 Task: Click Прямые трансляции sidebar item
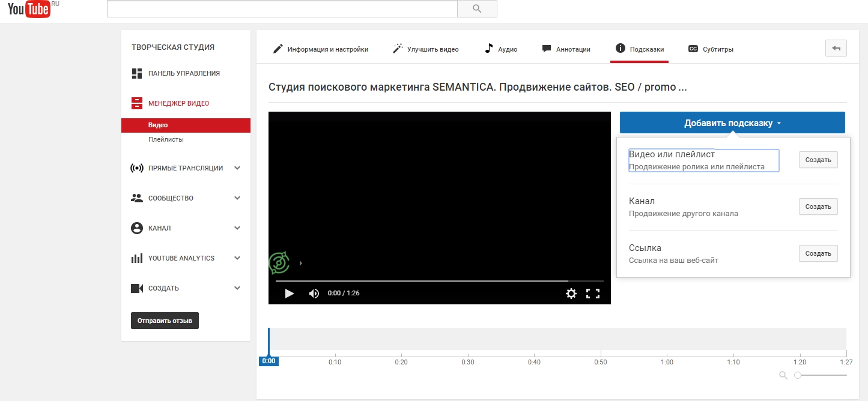coord(186,168)
